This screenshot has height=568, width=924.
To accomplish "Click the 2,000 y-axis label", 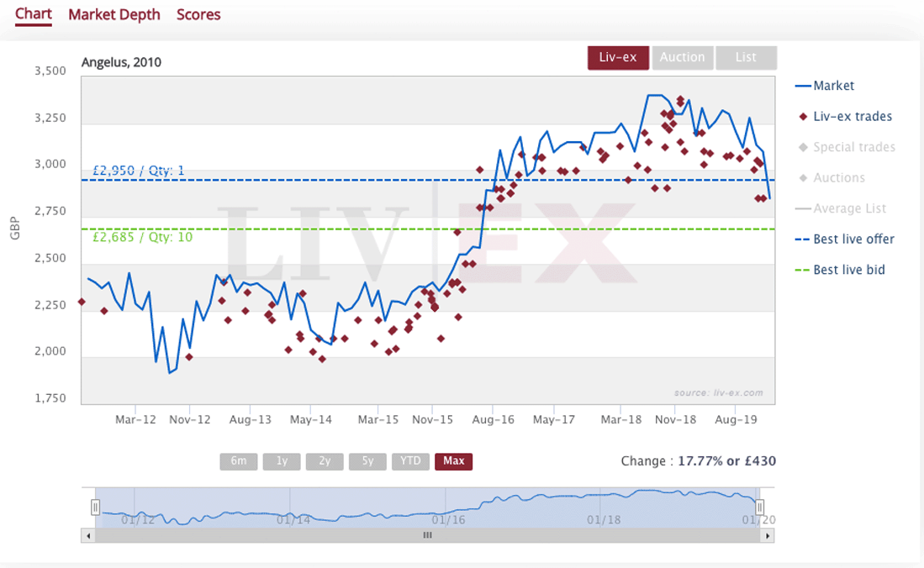I will [x=50, y=351].
